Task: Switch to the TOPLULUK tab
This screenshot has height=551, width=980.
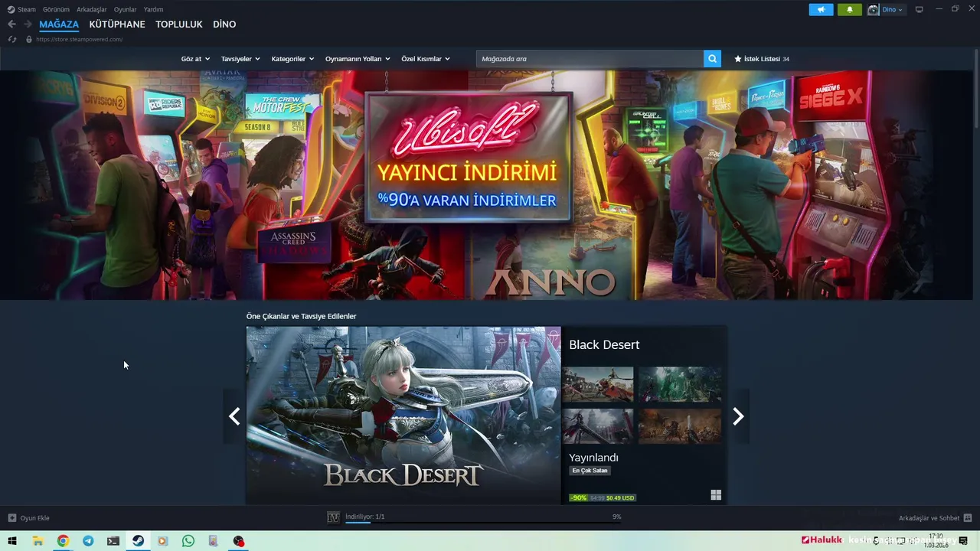Action: tap(179, 24)
